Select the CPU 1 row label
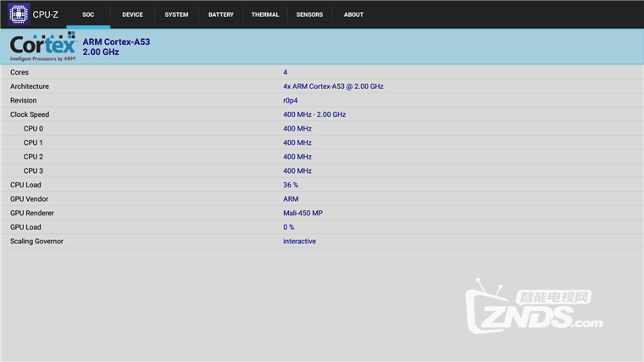644x362 pixels. click(x=33, y=142)
